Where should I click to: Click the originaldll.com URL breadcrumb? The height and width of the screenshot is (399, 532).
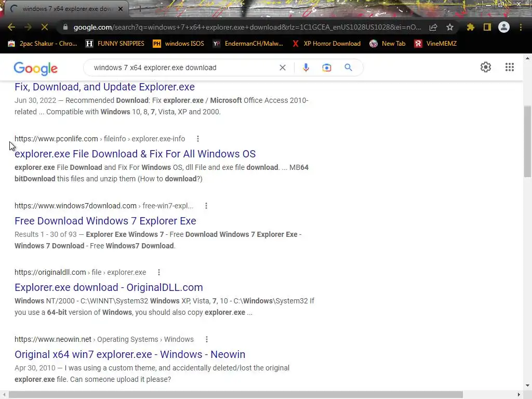click(81, 272)
